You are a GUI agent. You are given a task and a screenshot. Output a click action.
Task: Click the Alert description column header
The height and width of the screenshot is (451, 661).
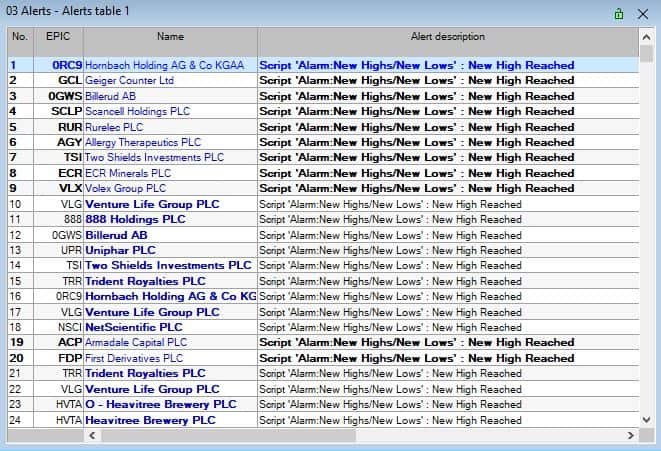tap(447, 37)
